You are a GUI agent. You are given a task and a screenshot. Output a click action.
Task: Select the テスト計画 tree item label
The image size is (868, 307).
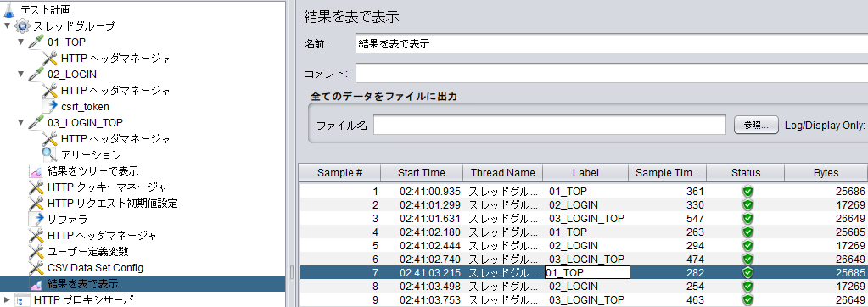(x=45, y=10)
